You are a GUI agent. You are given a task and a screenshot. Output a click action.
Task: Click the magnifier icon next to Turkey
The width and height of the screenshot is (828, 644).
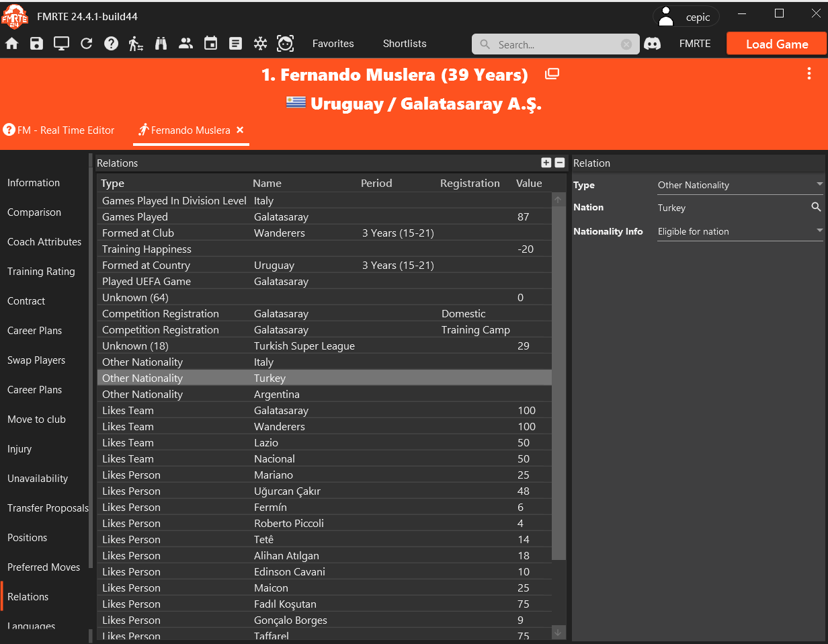816,207
